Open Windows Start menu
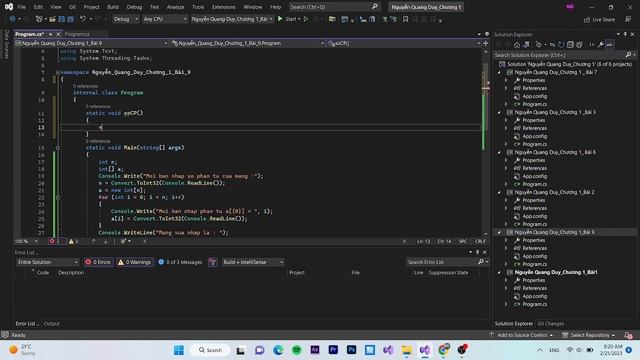Viewport: 640px width, 360px height. [179, 350]
